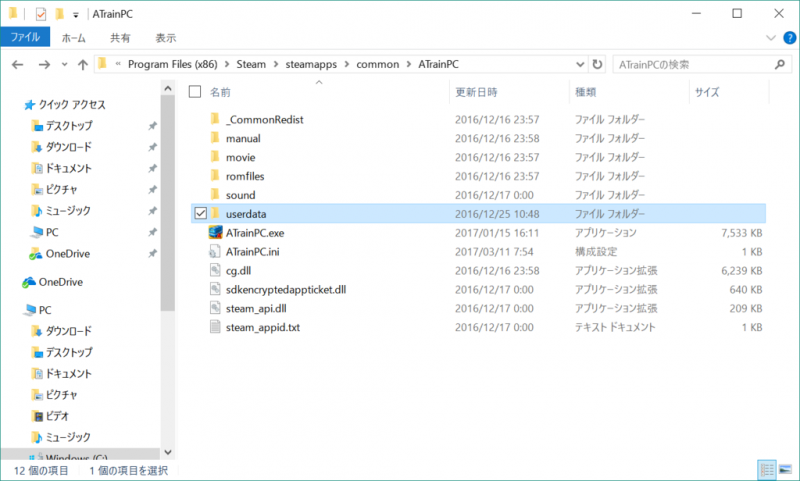Sort by the 名前 column header
The height and width of the screenshot is (481, 800).
coord(220,92)
